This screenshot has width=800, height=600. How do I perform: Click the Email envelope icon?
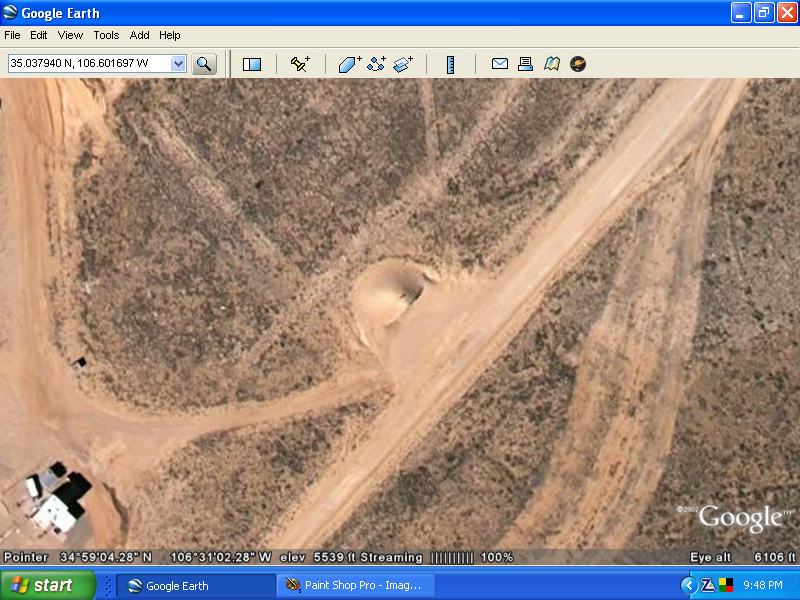[x=500, y=64]
